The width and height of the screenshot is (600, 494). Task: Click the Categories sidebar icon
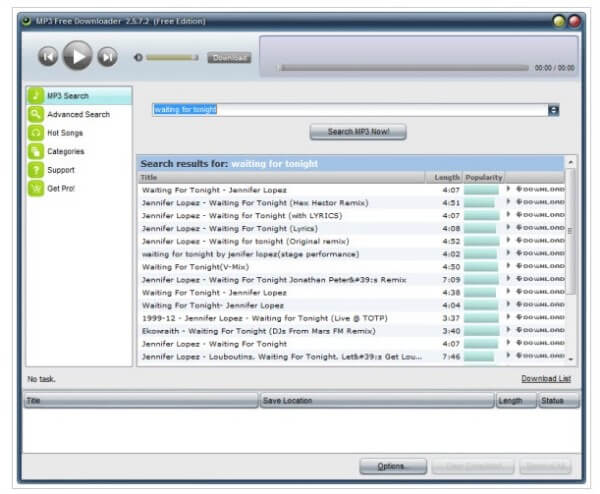coord(36,151)
